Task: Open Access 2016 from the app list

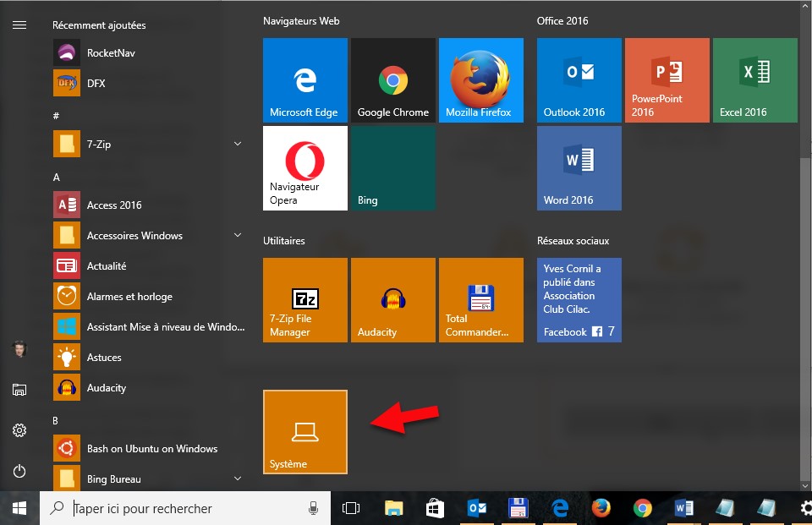Action: point(114,205)
